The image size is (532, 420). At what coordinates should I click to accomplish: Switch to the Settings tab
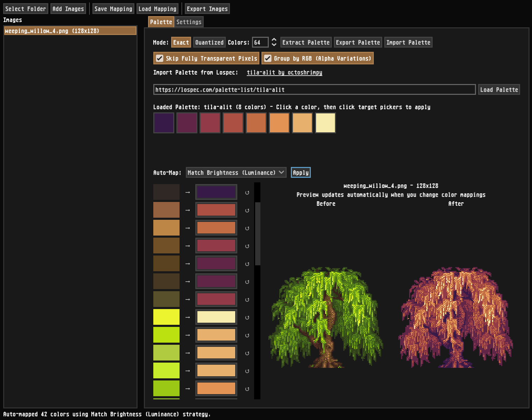(189, 22)
